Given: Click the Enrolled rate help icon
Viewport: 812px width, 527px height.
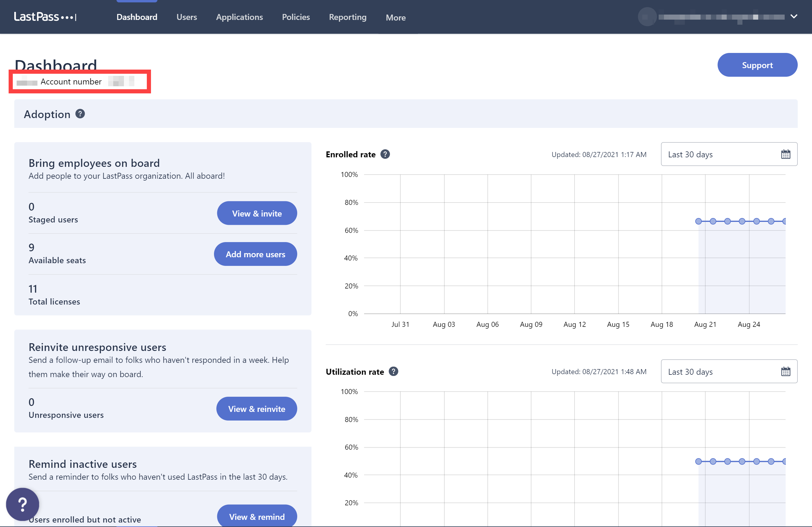Looking at the screenshot, I should [x=385, y=154].
